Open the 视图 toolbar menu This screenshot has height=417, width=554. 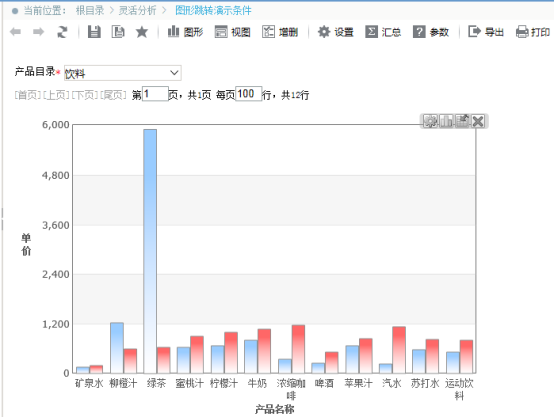[x=232, y=32]
